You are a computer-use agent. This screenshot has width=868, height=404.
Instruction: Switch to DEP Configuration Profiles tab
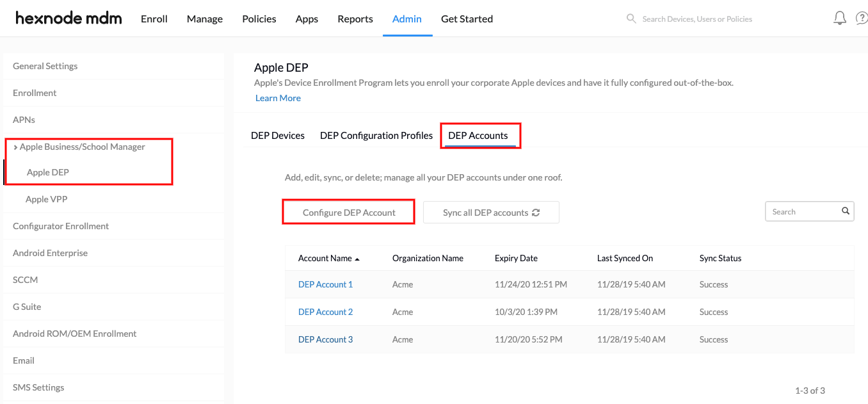376,135
